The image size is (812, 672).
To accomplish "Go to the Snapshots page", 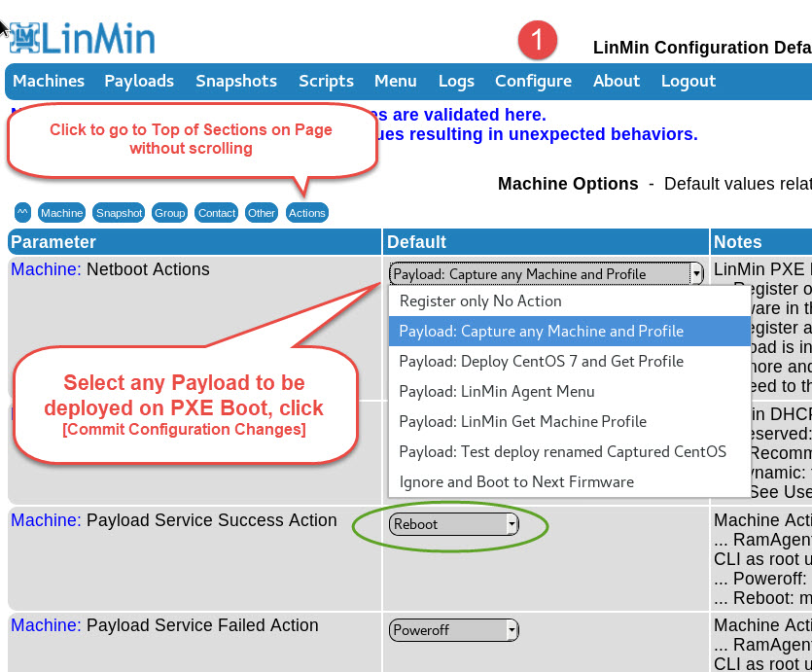I will click(236, 81).
